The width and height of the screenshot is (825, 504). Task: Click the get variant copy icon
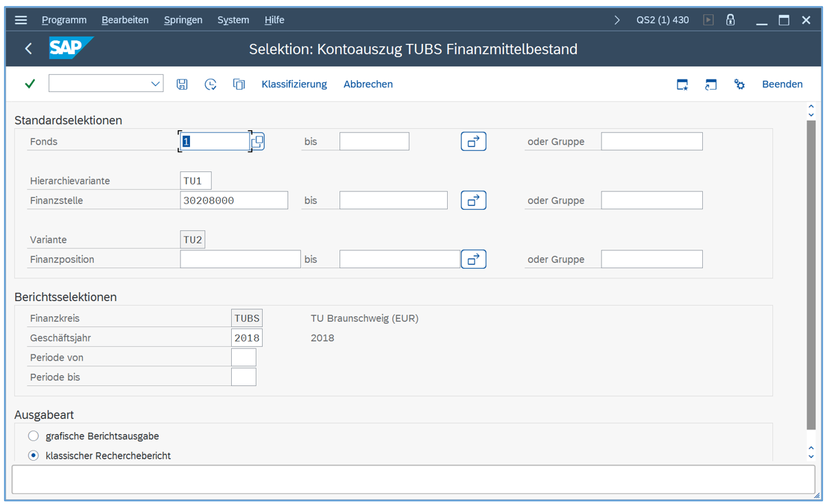coord(239,84)
